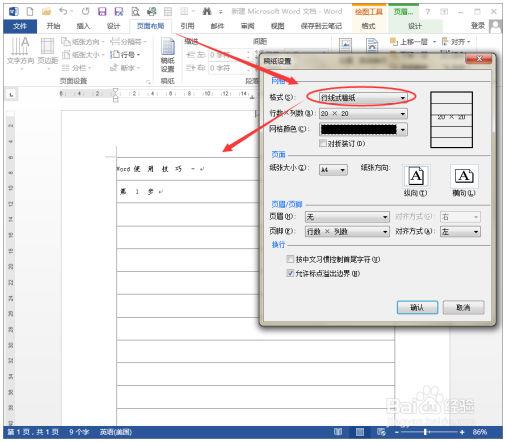
Task: Open the 页脚 footer combo box
Action: [347, 231]
